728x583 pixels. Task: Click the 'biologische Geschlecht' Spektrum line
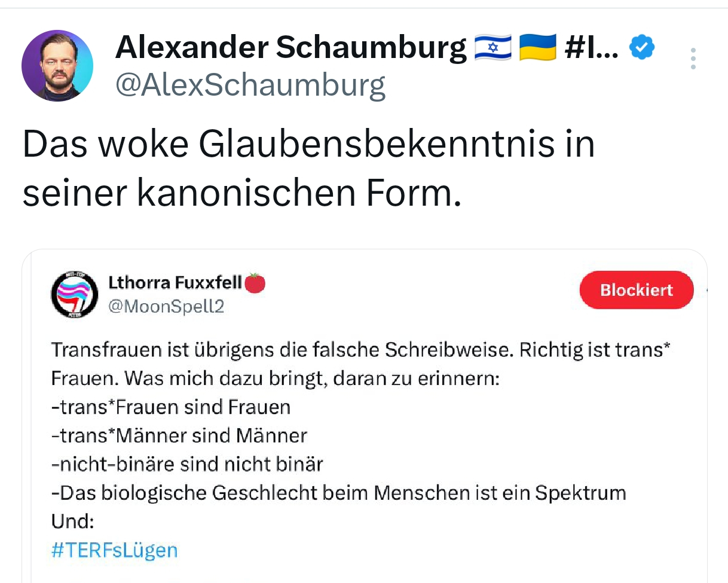(339, 493)
